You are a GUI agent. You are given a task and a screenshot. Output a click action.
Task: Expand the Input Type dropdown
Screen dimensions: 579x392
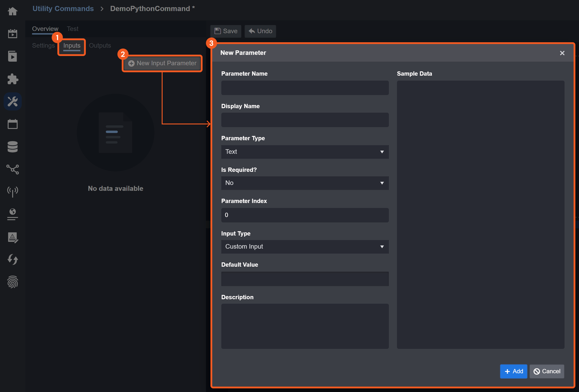point(305,247)
